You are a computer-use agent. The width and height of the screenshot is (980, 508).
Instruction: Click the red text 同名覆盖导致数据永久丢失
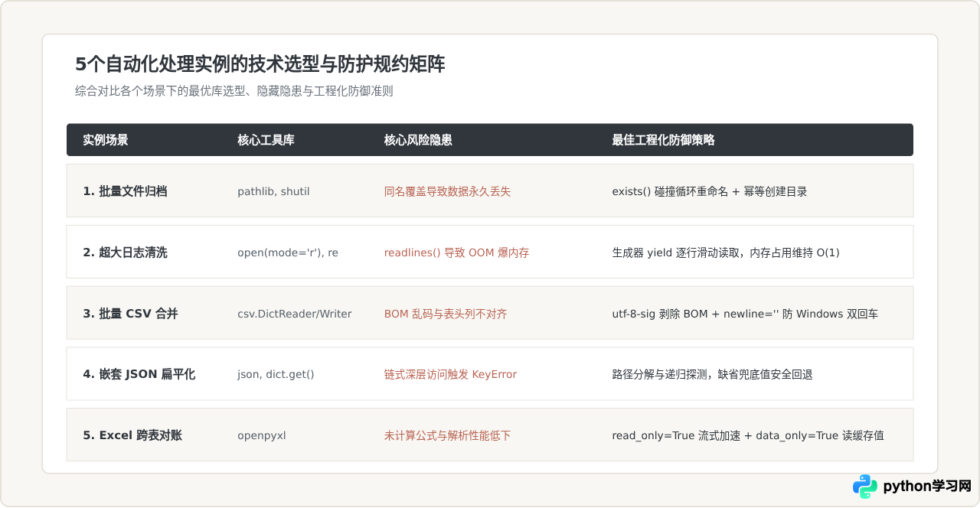click(x=447, y=191)
